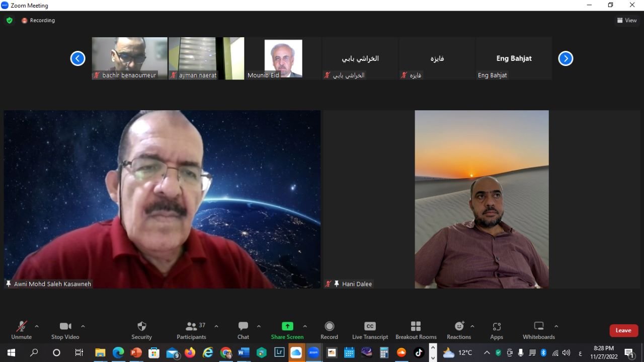This screenshot has height=362, width=644.
Task: Open Lightroom (Lr) from taskbar
Action: [279, 353]
